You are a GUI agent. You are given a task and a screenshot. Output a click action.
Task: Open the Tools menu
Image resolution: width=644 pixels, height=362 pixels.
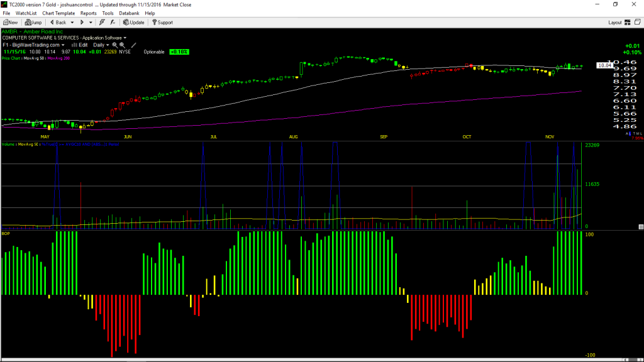tap(108, 13)
